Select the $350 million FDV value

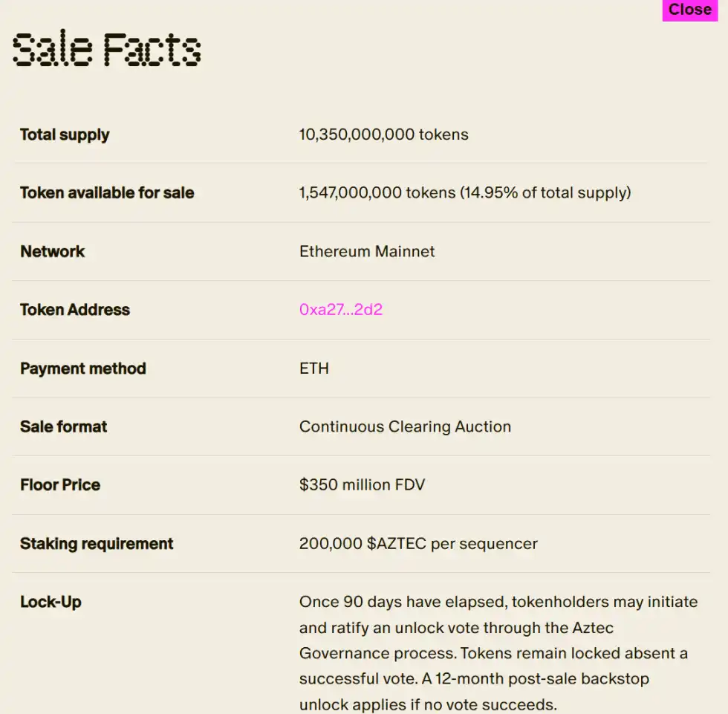[x=362, y=484]
